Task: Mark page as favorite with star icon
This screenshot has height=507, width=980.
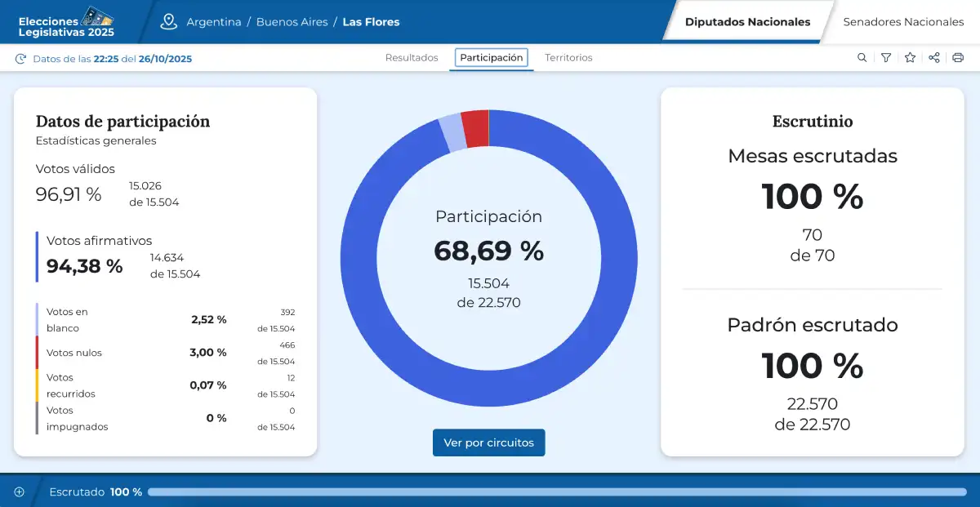Action: tap(910, 58)
